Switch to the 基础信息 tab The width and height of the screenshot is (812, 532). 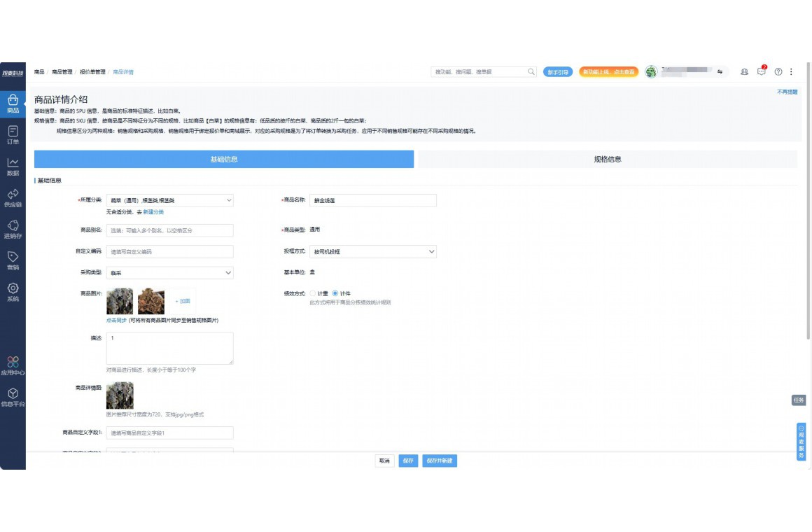[224, 160]
